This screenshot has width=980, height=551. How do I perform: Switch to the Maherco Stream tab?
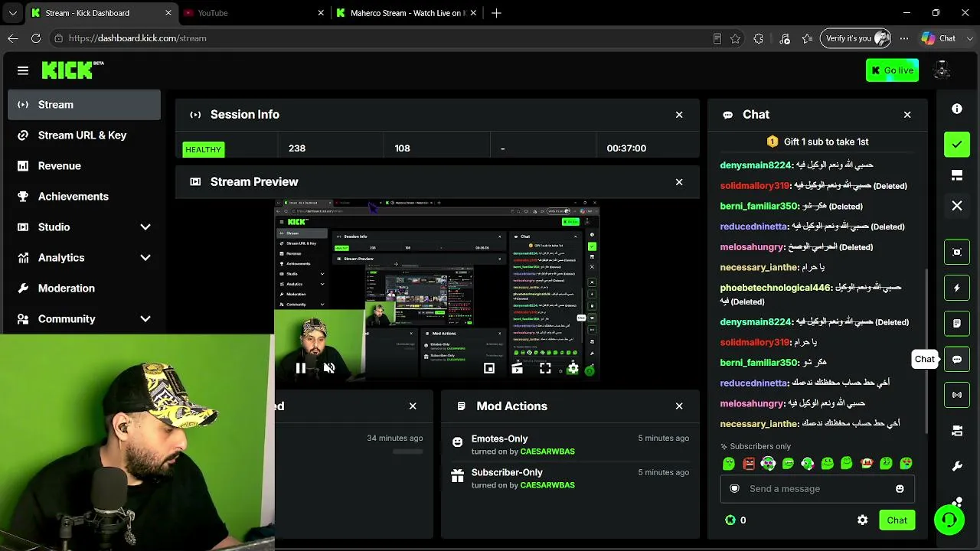tap(407, 13)
